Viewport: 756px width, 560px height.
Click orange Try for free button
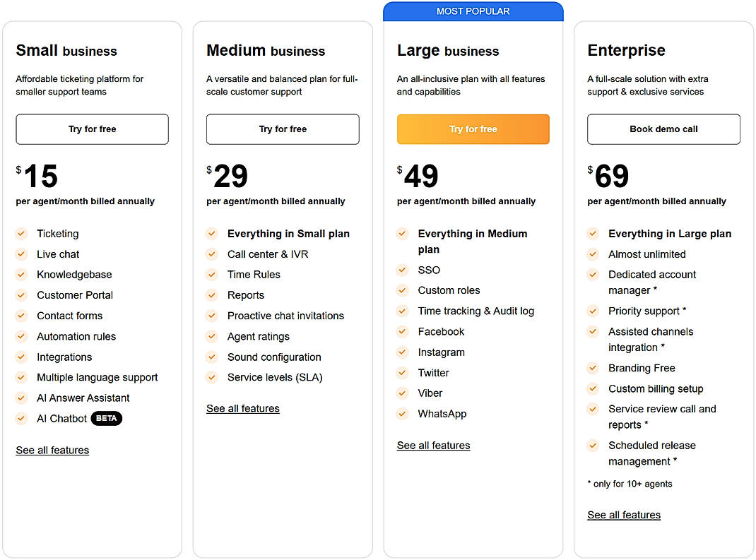coord(473,129)
